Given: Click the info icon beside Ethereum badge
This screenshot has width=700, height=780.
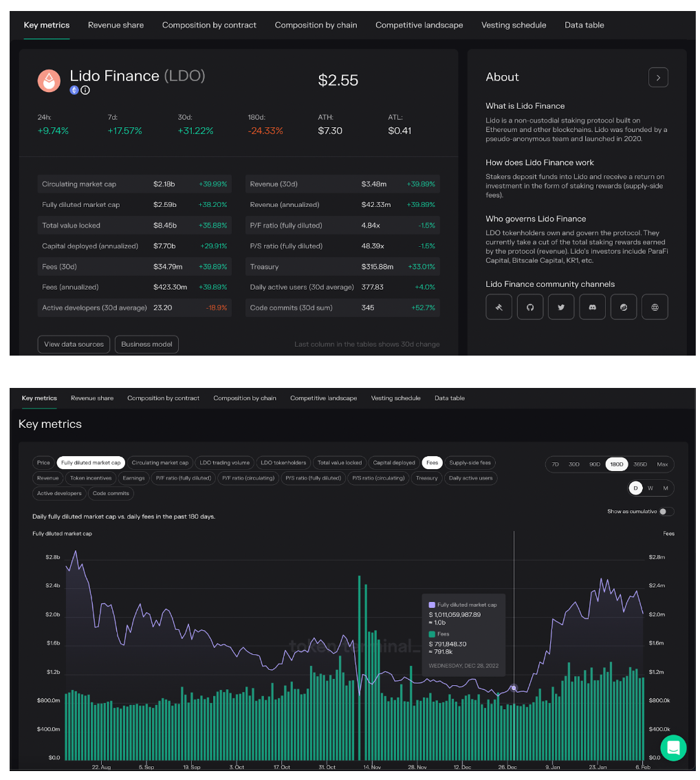Looking at the screenshot, I should [85, 90].
